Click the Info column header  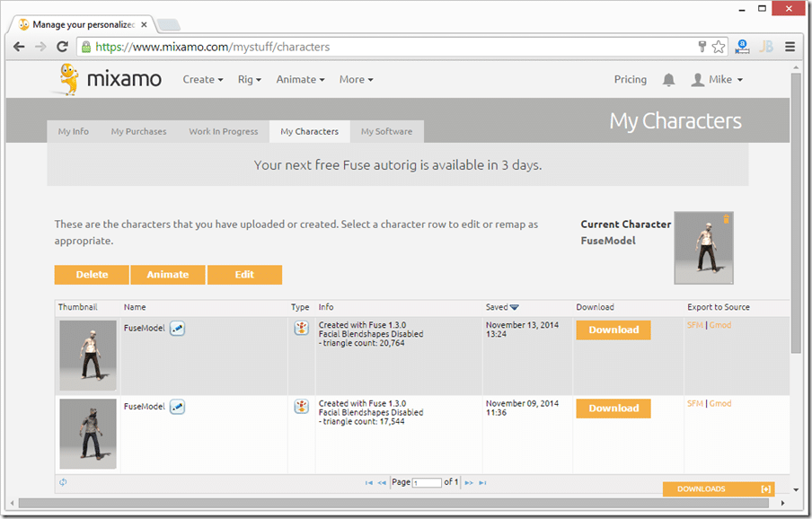tap(326, 307)
